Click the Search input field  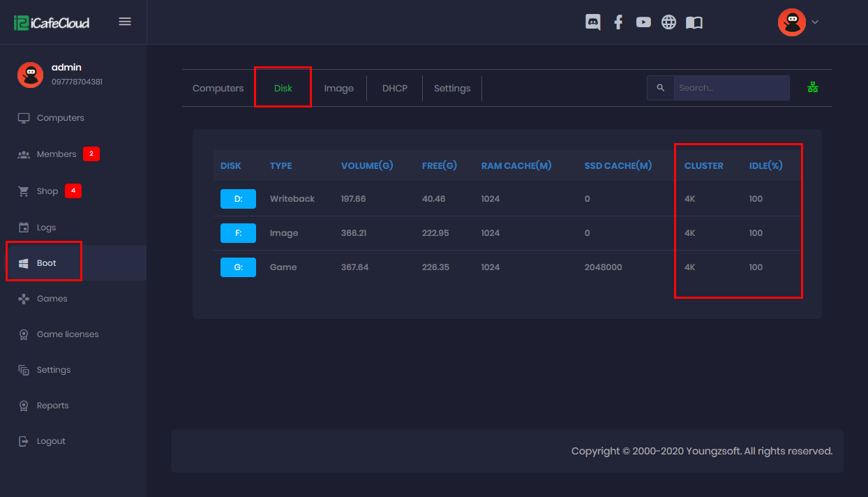click(731, 87)
